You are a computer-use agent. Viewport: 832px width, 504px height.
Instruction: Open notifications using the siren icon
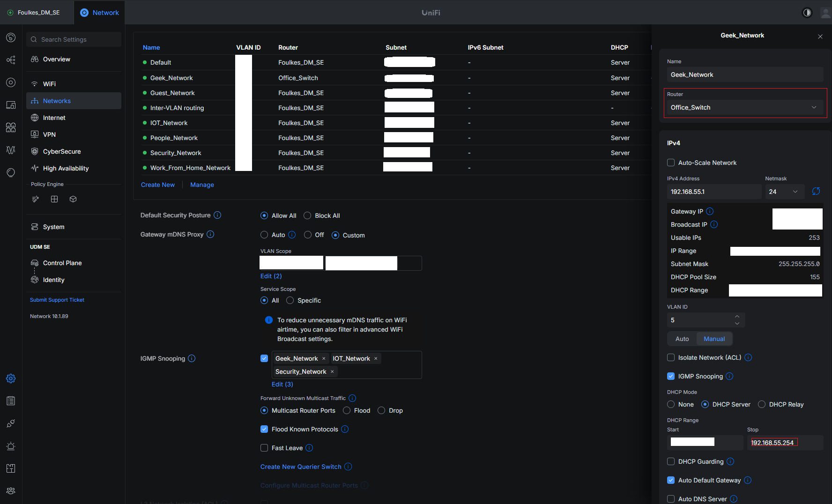(11, 446)
